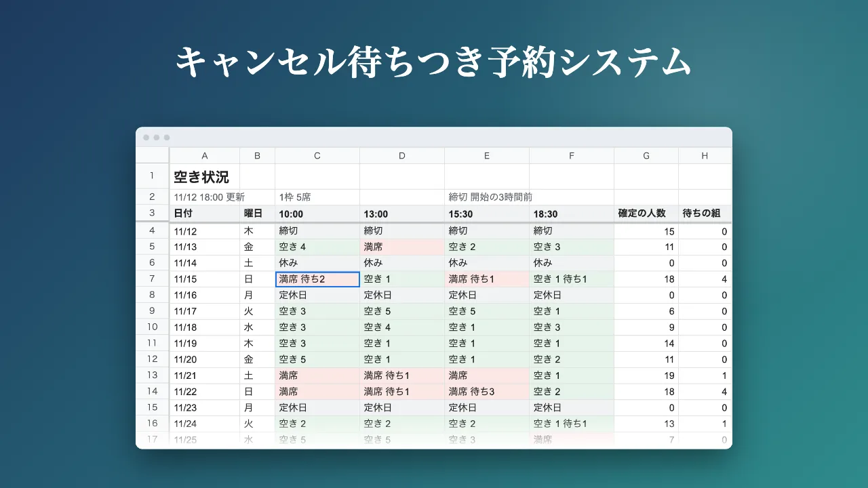Screen dimensions: 868x488
Task: Click "空き 1 待ち1" in the 11/24 row
Action: point(572,424)
